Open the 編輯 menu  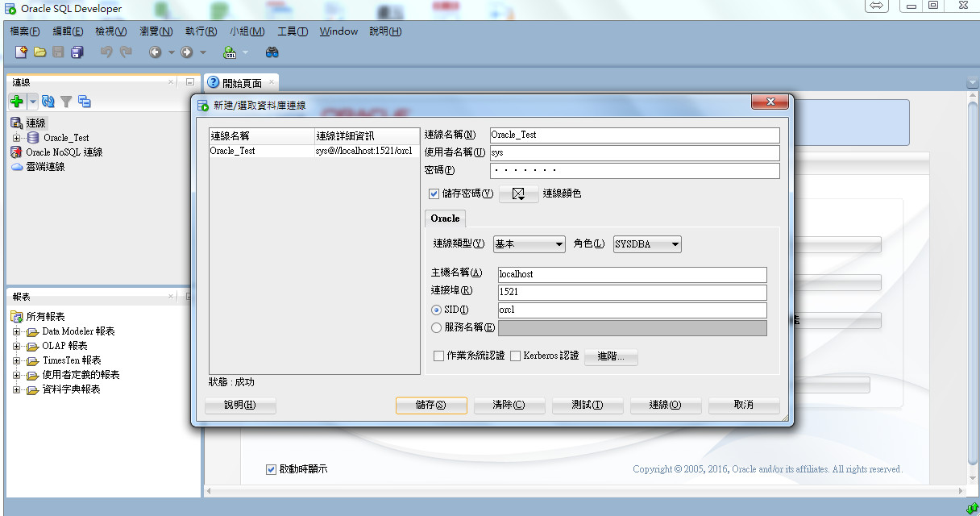point(68,31)
